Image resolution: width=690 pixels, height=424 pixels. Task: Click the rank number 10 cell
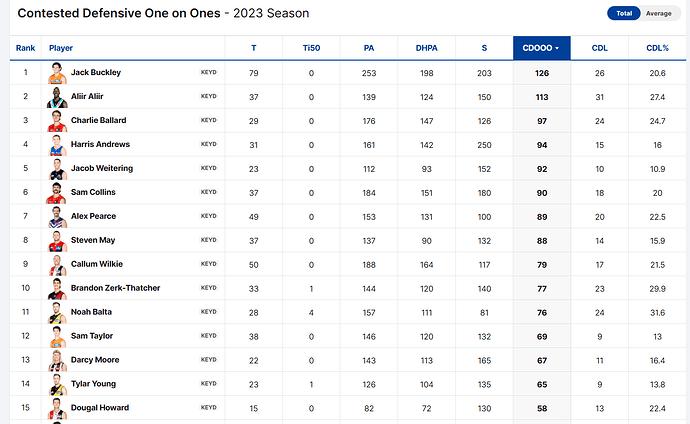[x=26, y=288]
